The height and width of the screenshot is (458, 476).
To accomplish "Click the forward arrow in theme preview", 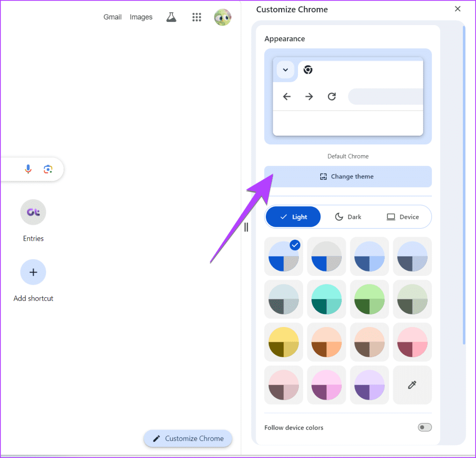I will [309, 97].
